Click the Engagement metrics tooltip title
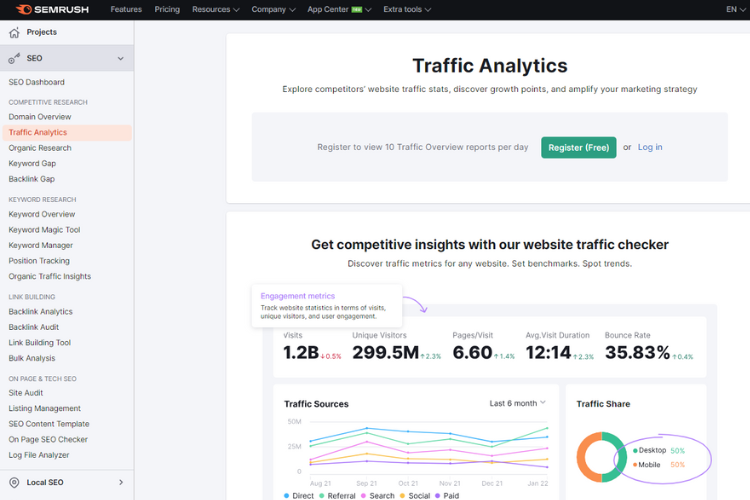 [298, 296]
